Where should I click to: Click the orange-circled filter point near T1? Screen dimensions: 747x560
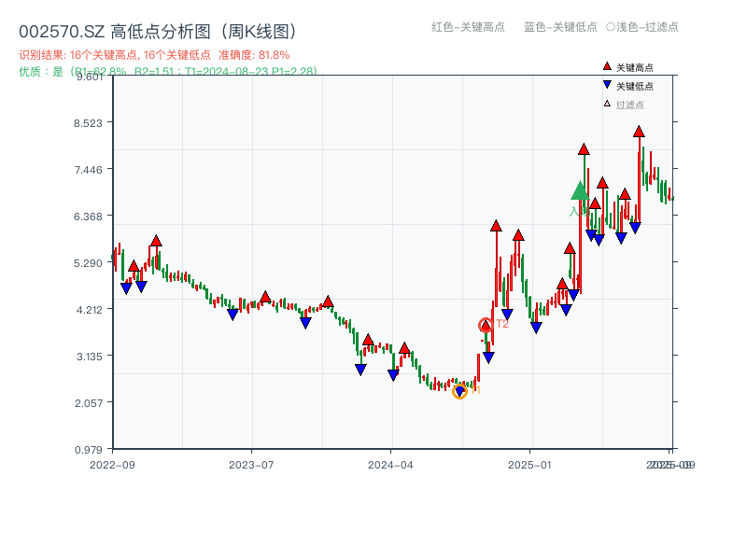(459, 391)
